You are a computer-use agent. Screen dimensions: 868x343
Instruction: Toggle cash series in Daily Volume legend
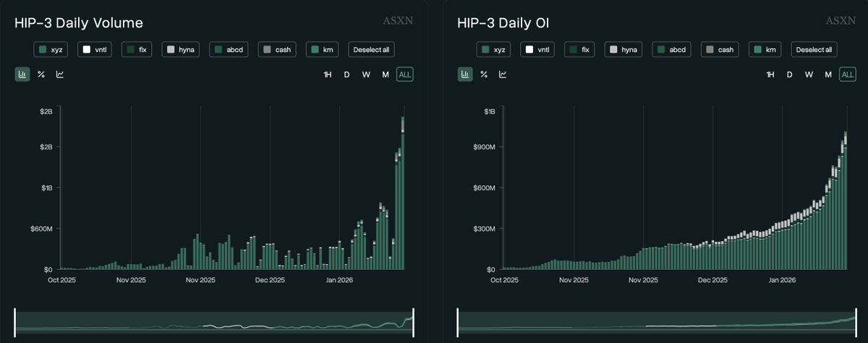click(277, 50)
